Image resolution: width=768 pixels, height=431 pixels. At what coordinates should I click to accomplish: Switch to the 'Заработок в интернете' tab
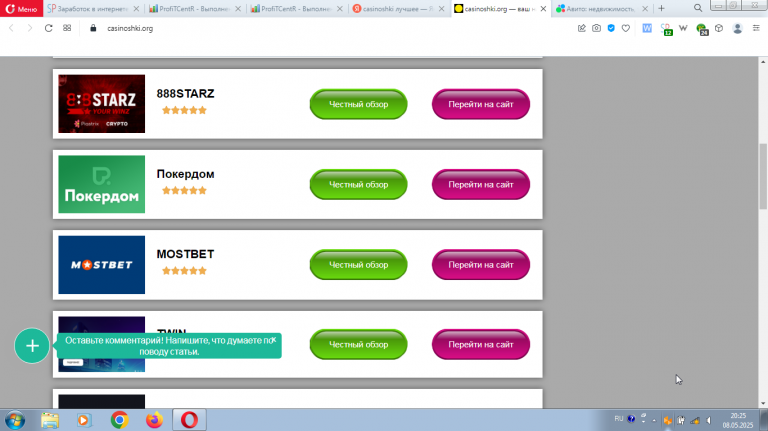pos(93,9)
